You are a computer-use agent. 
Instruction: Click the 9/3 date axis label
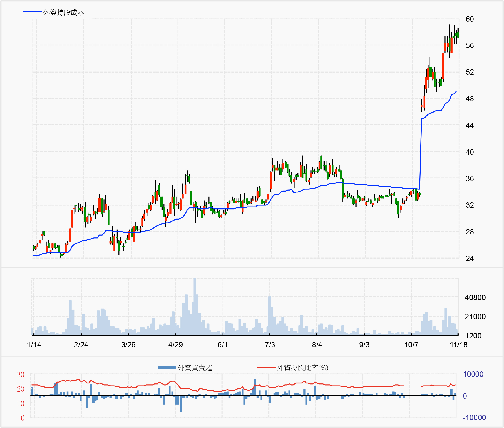tap(364, 345)
